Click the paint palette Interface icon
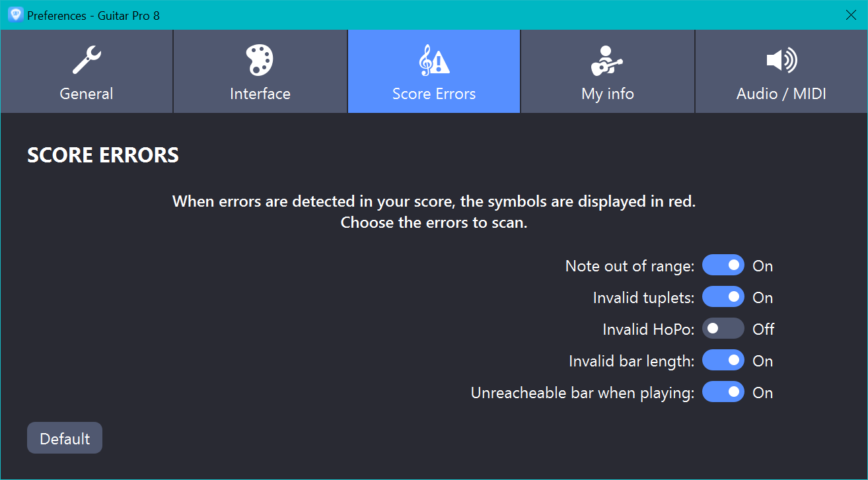The width and height of the screenshot is (868, 480). coord(260,60)
